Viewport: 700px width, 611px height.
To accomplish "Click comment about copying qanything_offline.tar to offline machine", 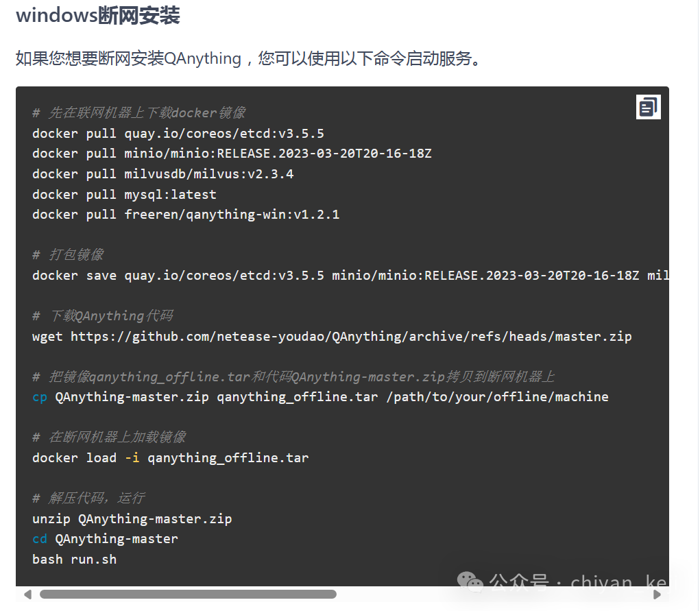I will click(293, 376).
